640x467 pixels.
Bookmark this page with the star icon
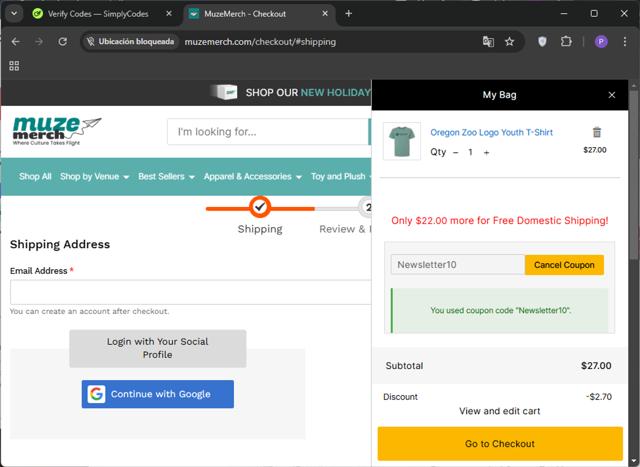[509, 42]
